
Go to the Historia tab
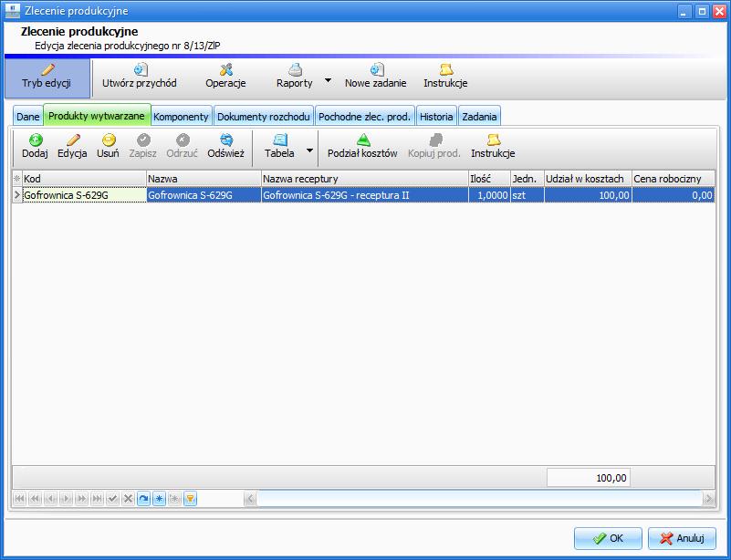click(x=436, y=117)
